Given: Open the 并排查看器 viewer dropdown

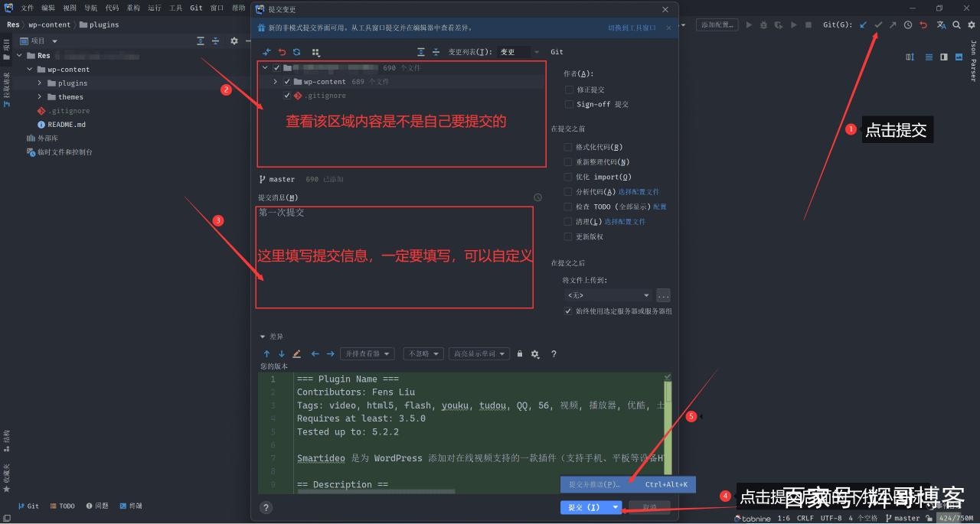Looking at the screenshot, I should tap(367, 354).
